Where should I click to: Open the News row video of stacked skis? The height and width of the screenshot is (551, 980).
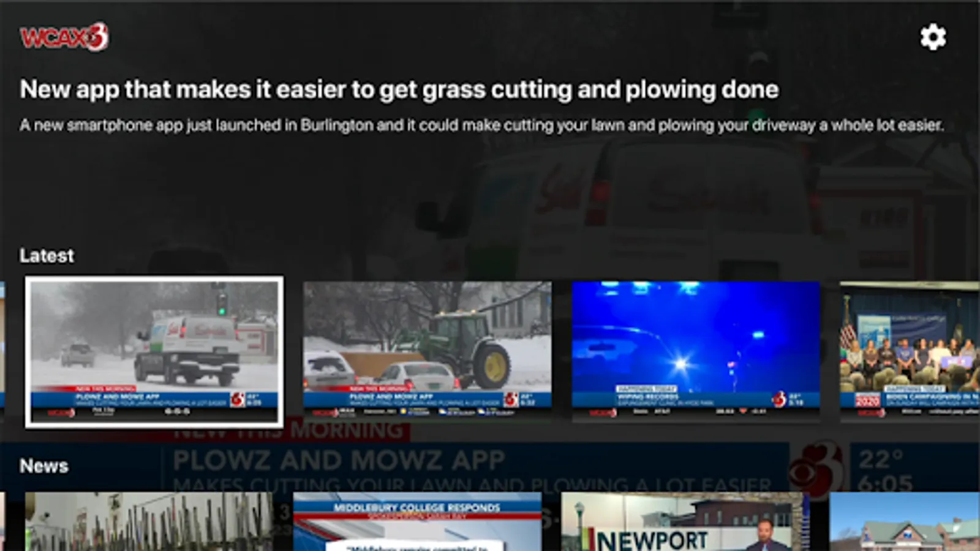[149, 522]
